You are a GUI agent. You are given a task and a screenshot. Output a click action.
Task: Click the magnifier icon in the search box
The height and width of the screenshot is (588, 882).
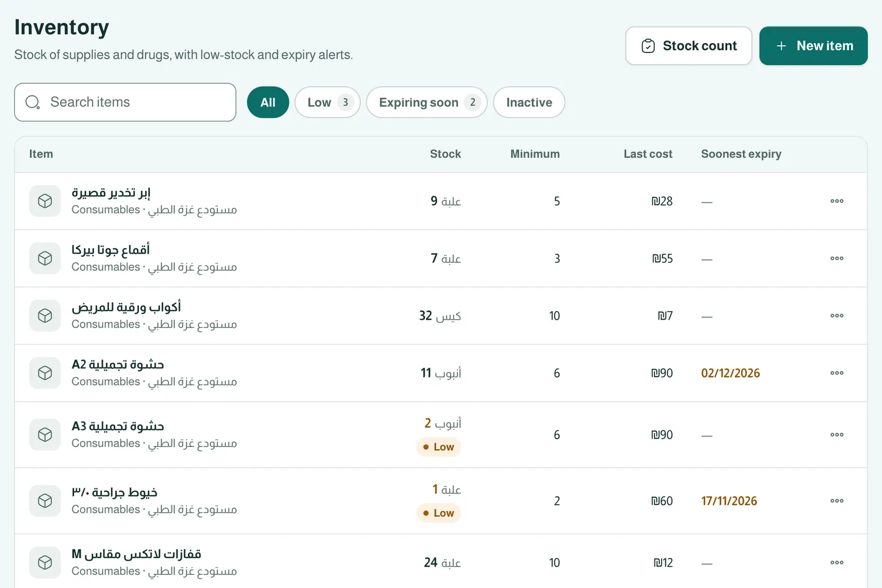[33, 102]
